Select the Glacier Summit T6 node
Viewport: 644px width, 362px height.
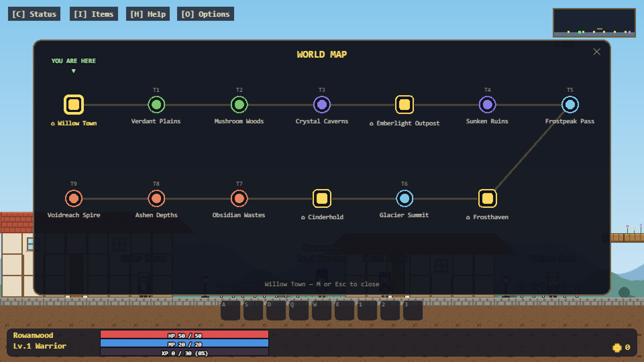[405, 198]
